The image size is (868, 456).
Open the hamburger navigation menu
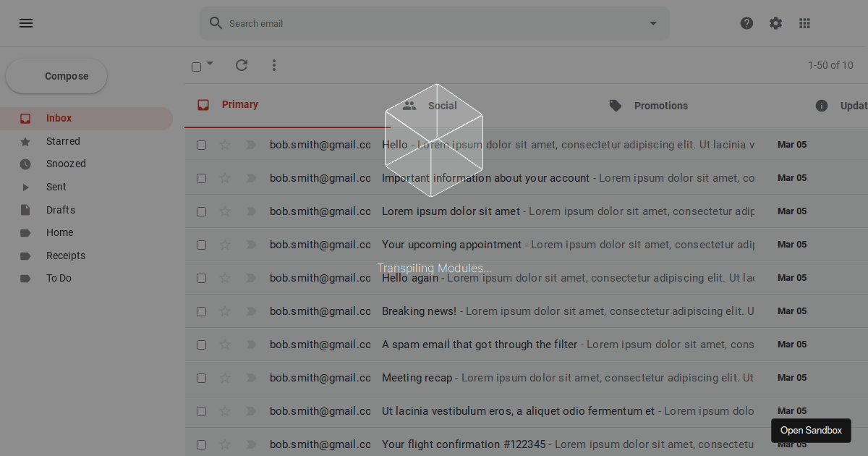26,23
